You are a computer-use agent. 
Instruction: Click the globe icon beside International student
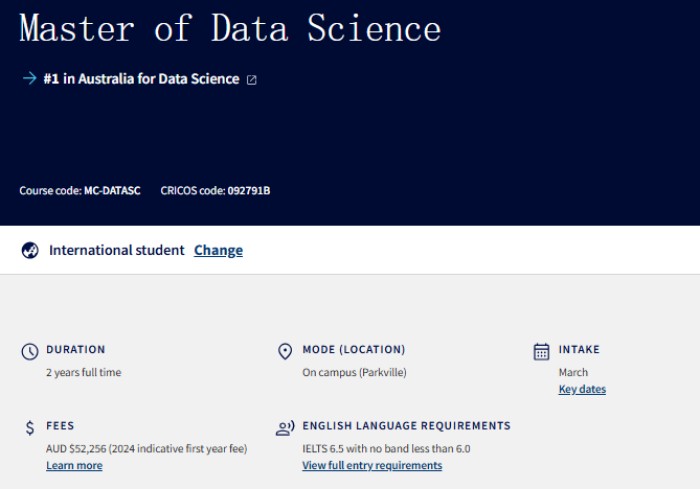(x=30, y=250)
